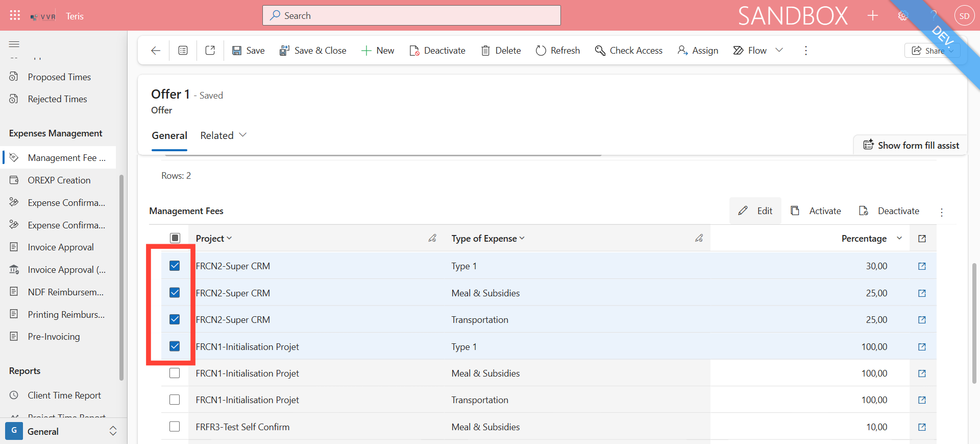Uncheck FRCN2-Super CRM Meal & Subsidies row

pos(175,293)
